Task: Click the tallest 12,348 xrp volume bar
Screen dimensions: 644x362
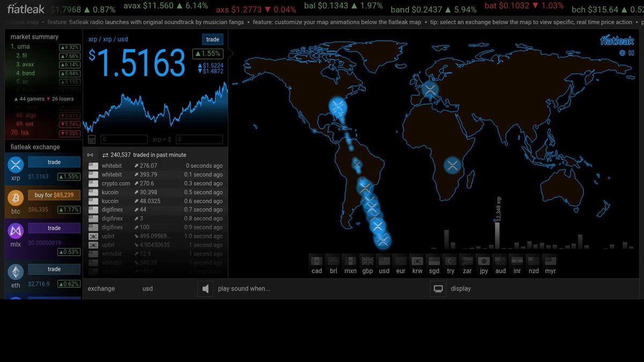Action: pos(497,235)
